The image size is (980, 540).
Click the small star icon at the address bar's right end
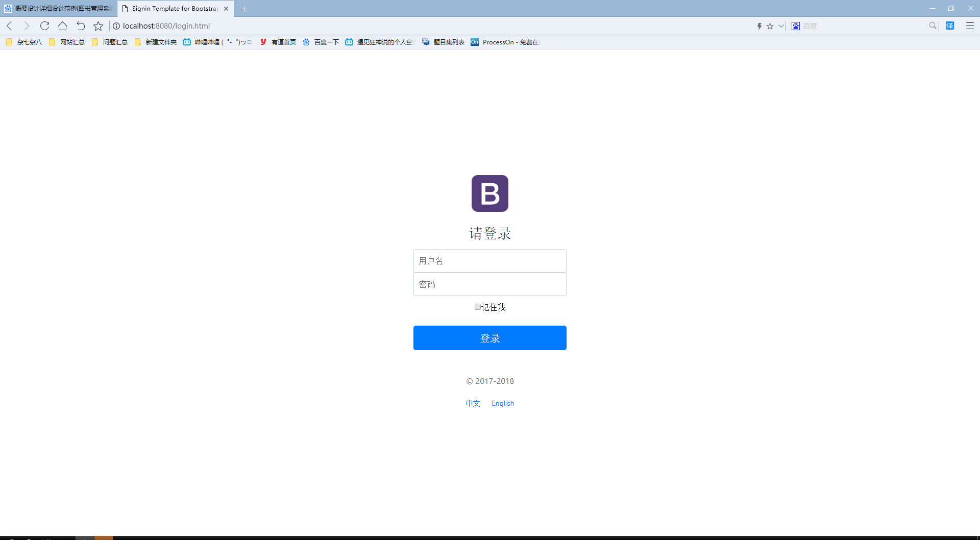pyautogui.click(x=770, y=26)
